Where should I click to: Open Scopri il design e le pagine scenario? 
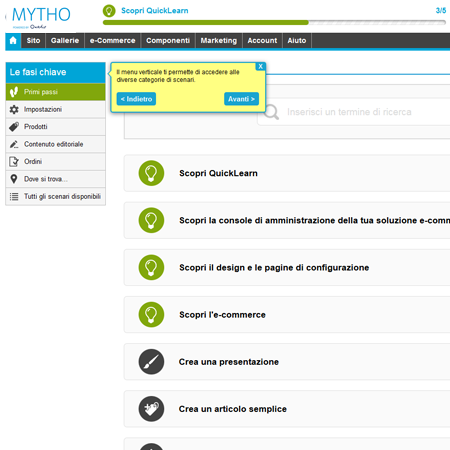pos(274,268)
